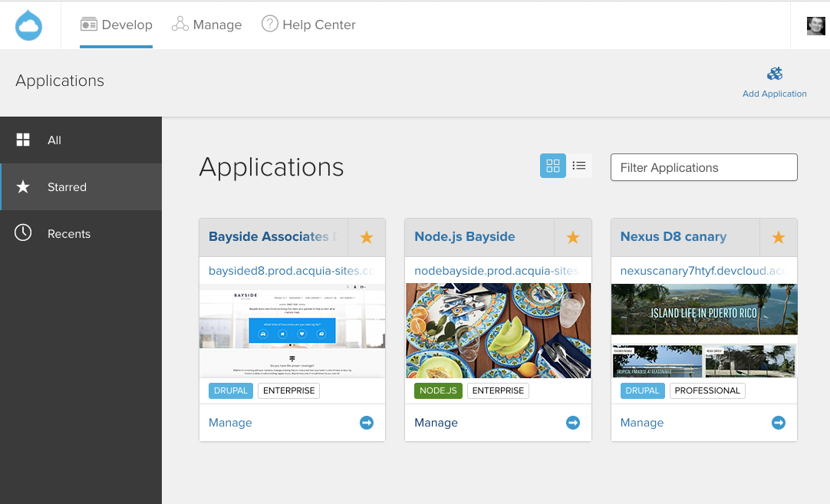Click the Filter Applications search field
830x504 pixels.
coord(703,167)
